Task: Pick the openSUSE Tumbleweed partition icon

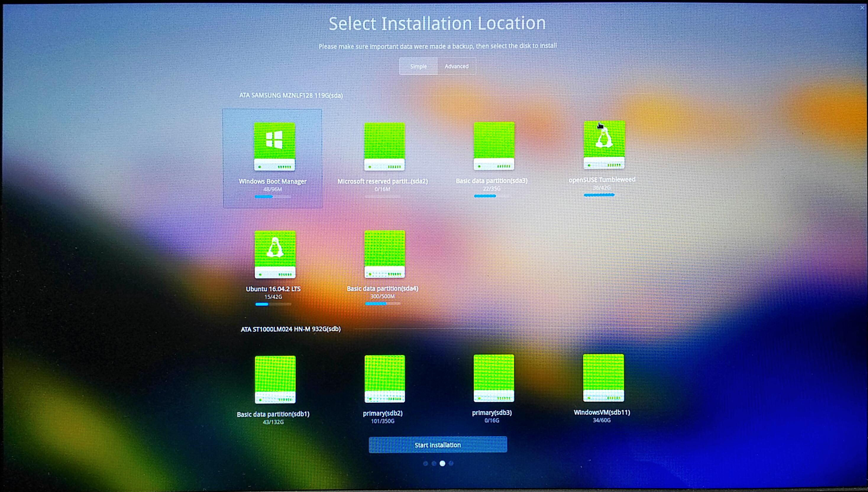Action: point(604,145)
